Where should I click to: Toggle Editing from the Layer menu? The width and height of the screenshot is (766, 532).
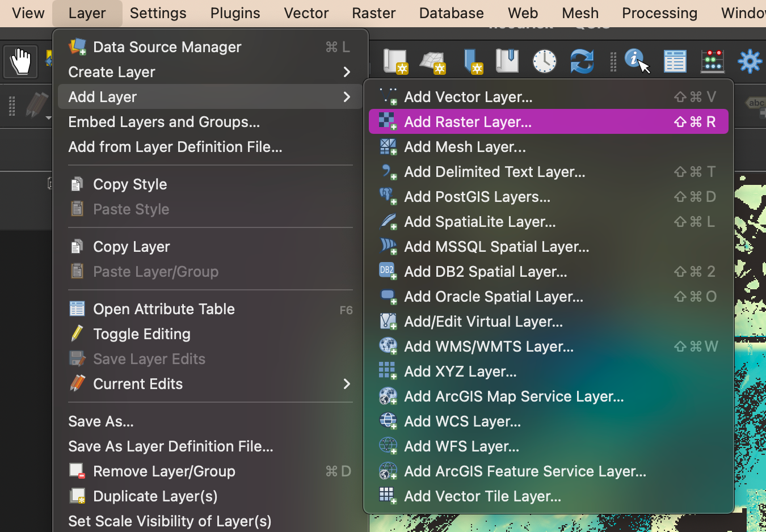point(210,334)
